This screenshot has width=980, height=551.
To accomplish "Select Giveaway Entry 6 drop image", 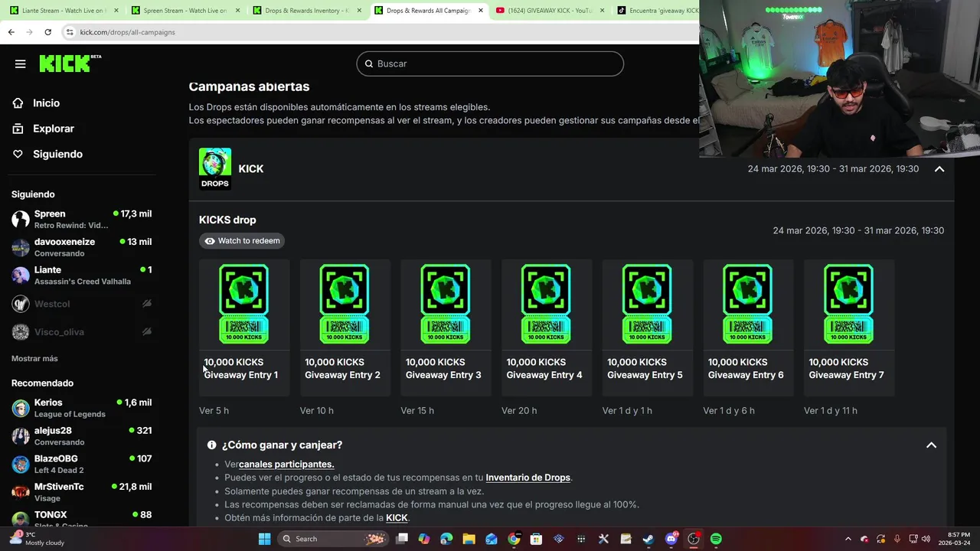I will [x=748, y=304].
